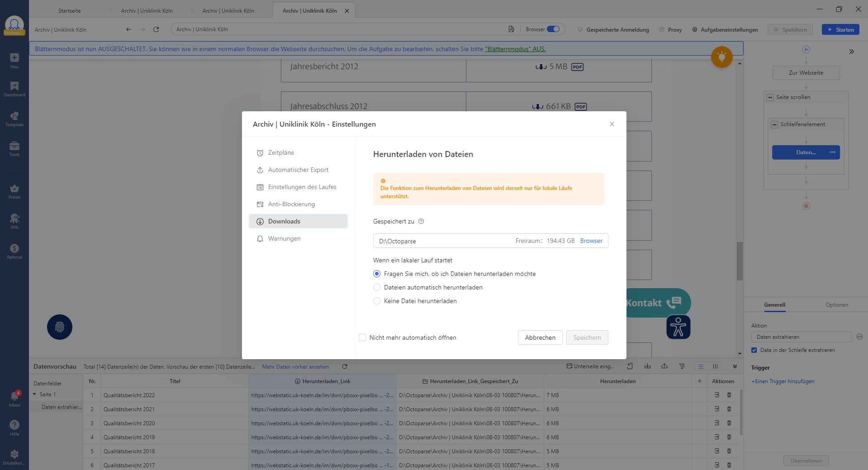Open the Neu item in the left sidebar
The width and height of the screenshot is (868, 470).
tap(14, 61)
